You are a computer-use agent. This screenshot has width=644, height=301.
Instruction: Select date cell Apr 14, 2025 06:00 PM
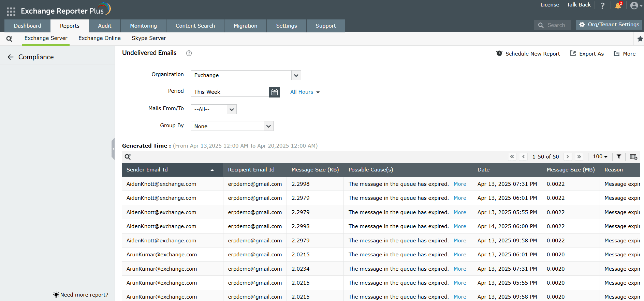[x=507, y=226]
